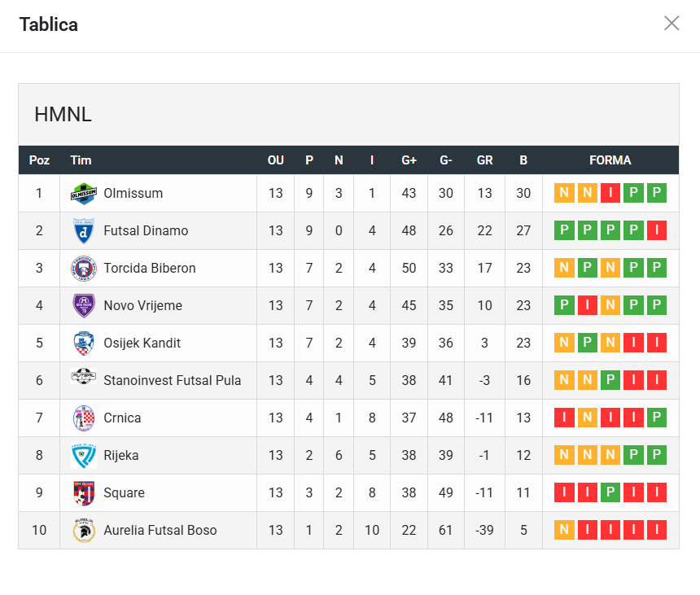Click the Tim column header

(x=81, y=160)
